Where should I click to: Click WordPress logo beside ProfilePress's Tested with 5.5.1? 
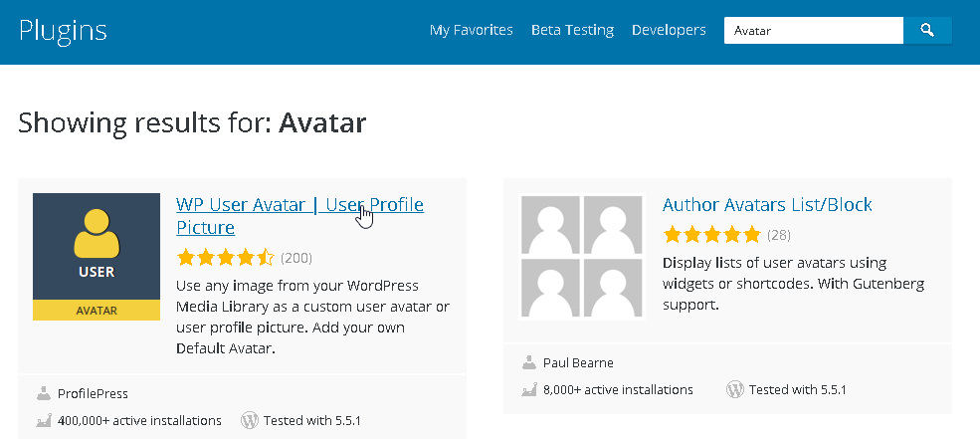point(250,420)
